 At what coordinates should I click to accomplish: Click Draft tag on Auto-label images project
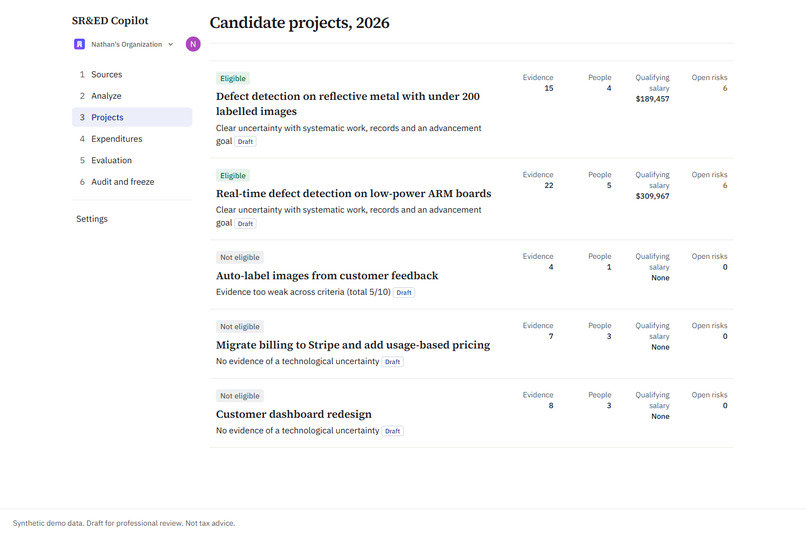(404, 293)
